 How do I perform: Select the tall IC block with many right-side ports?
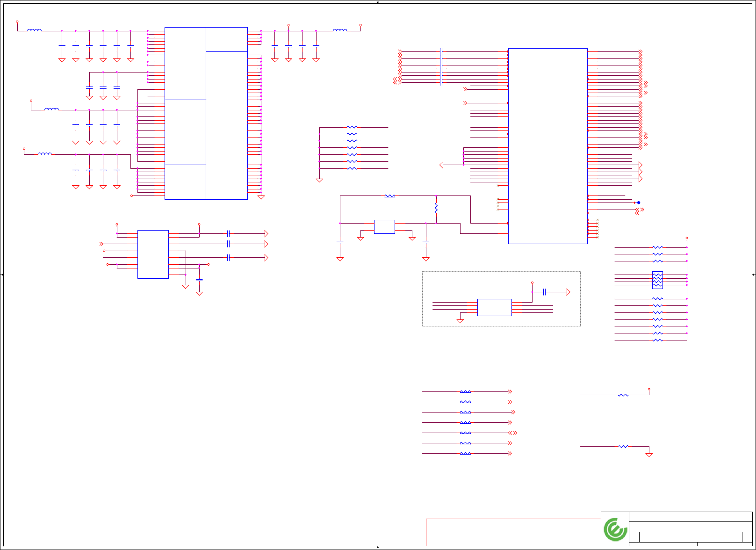(548, 146)
